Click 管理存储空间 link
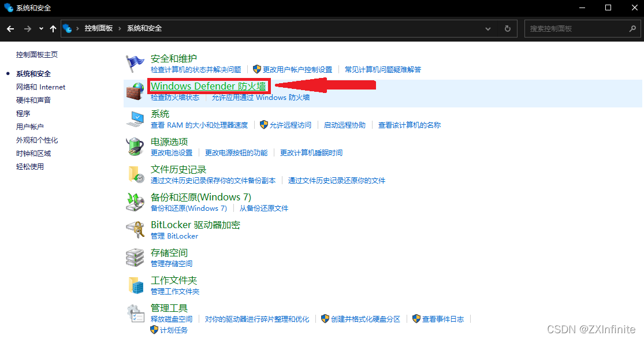This screenshot has height=339, width=644. point(172,263)
